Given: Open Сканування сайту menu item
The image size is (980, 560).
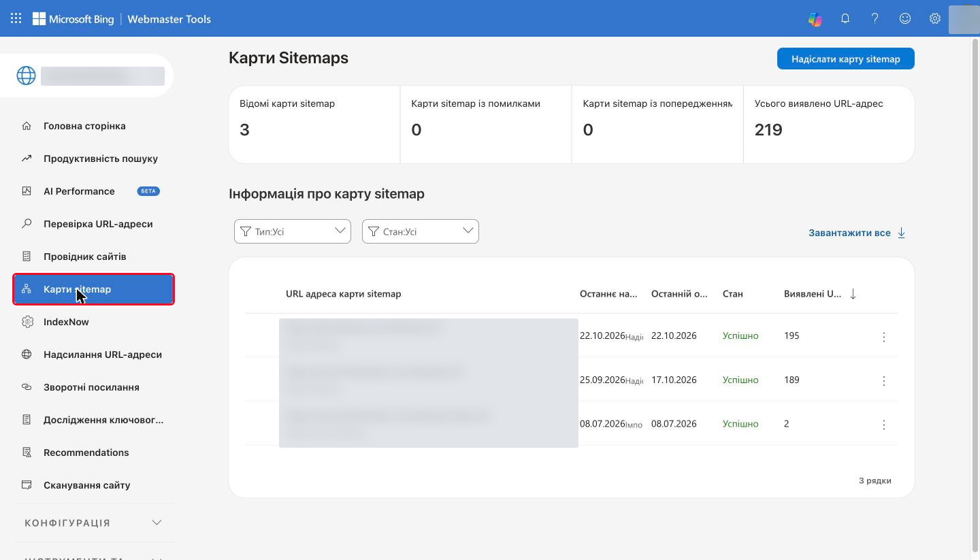Looking at the screenshot, I should pos(93,485).
